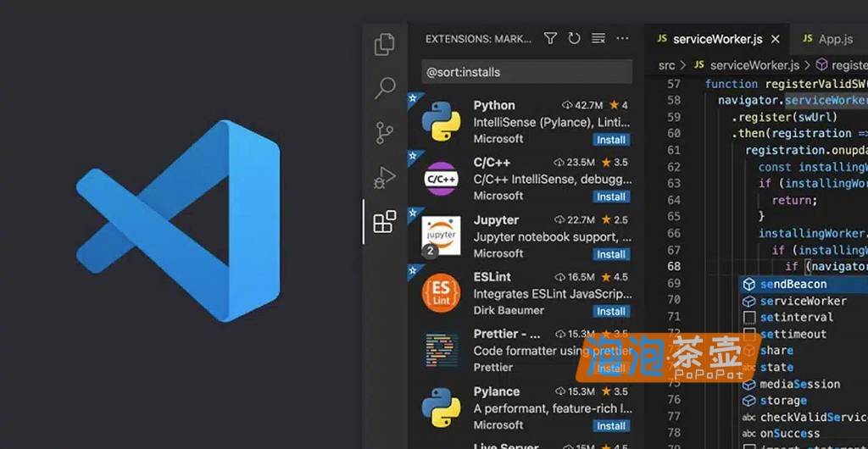Click line number 57 in editor gutter
Image resolution: width=868 pixels, height=449 pixels.
(x=672, y=84)
